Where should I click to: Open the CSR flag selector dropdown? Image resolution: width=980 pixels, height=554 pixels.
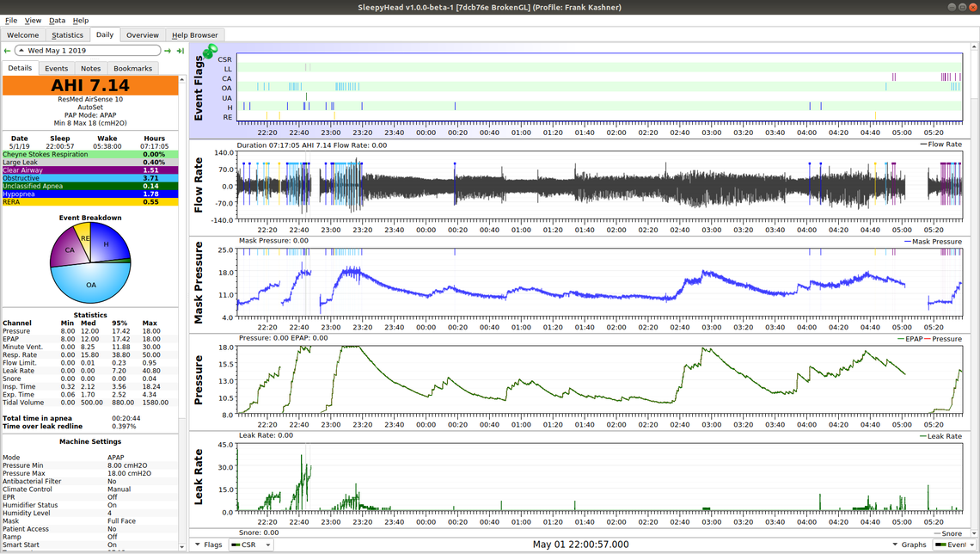[x=252, y=545]
